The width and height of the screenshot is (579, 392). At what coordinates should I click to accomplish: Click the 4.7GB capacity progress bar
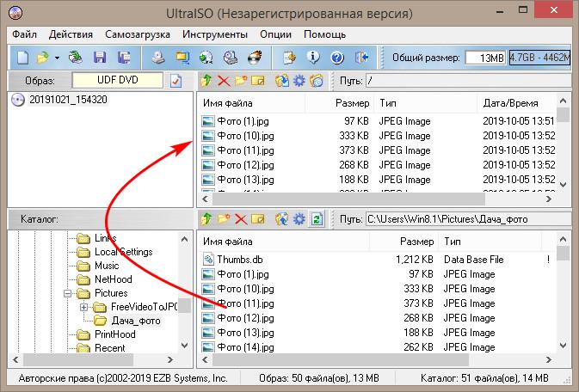click(x=539, y=58)
